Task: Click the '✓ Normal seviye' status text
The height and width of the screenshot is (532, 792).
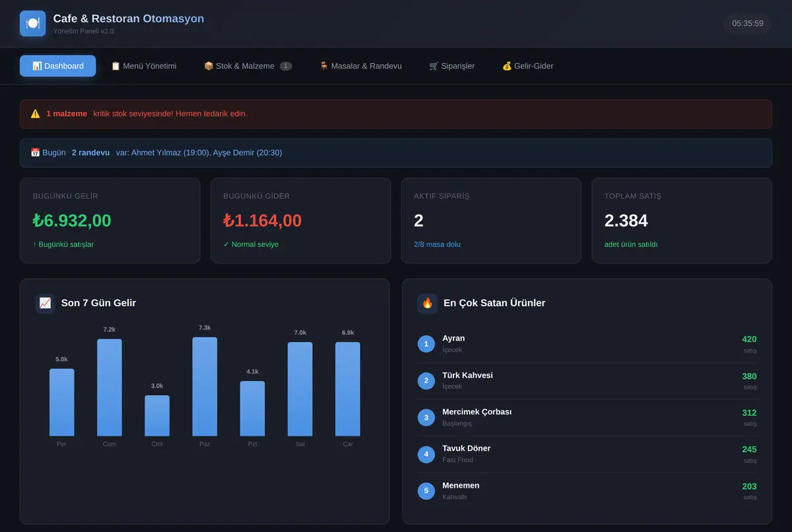Action: (x=251, y=244)
